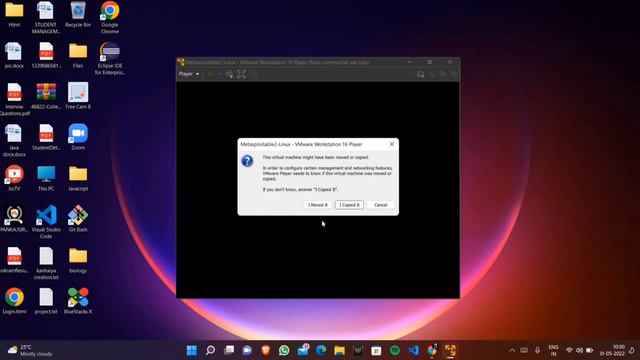Screen dimensions: 640x360
Task: Select the Files folder on desktop
Action: tap(78, 56)
